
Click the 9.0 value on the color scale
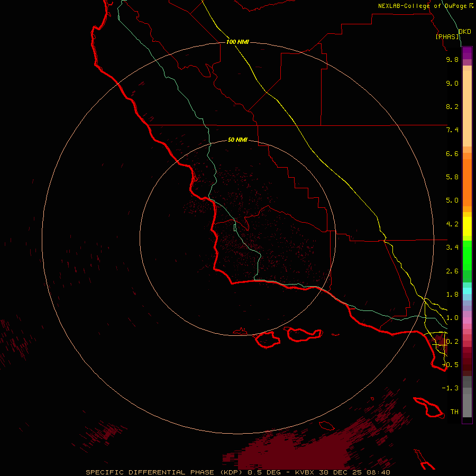pyautogui.click(x=452, y=83)
